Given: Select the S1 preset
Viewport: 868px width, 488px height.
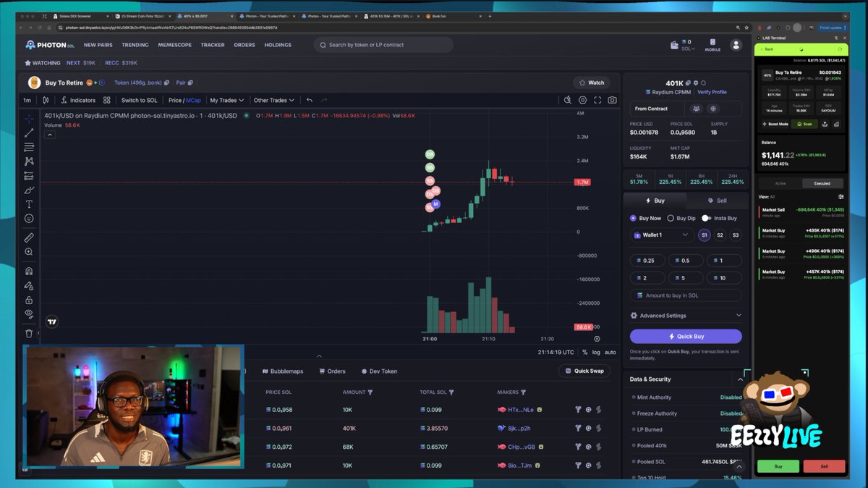Looking at the screenshot, I should click(x=705, y=235).
